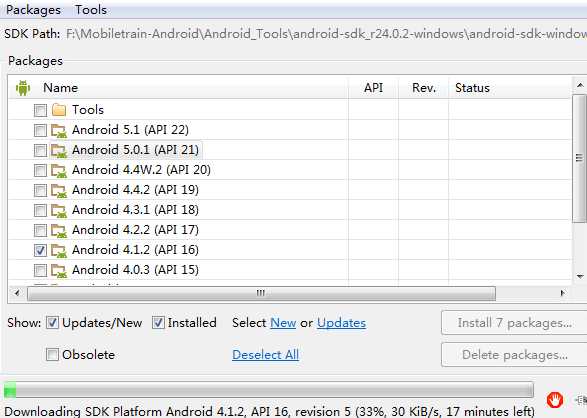Click the Android 5.1 (API 22) package icon

59,130
